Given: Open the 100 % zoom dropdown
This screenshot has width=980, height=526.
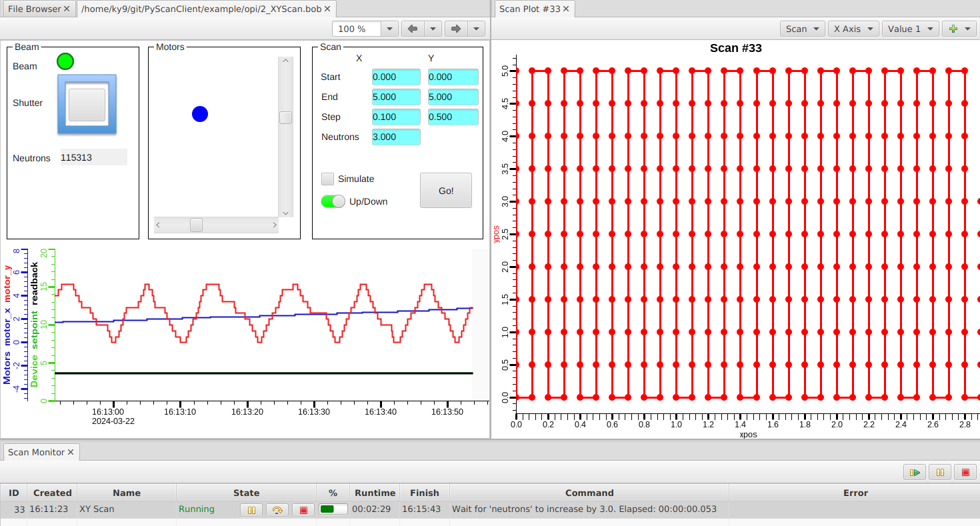Looking at the screenshot, I should [390, 29].
